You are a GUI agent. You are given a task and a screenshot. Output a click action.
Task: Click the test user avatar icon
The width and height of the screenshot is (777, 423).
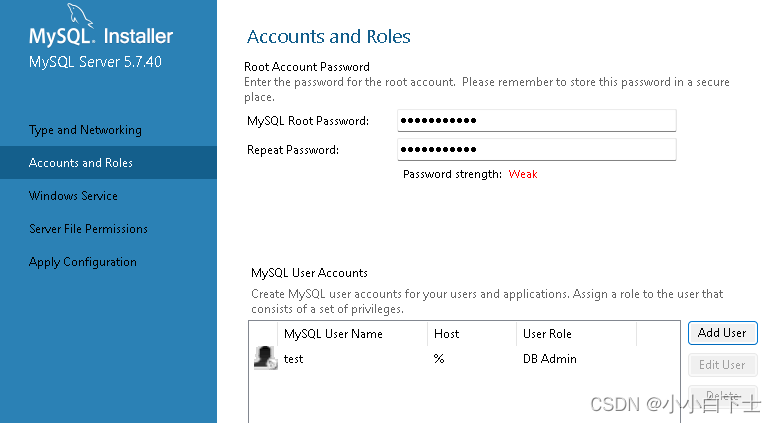[x=265, y=358]
